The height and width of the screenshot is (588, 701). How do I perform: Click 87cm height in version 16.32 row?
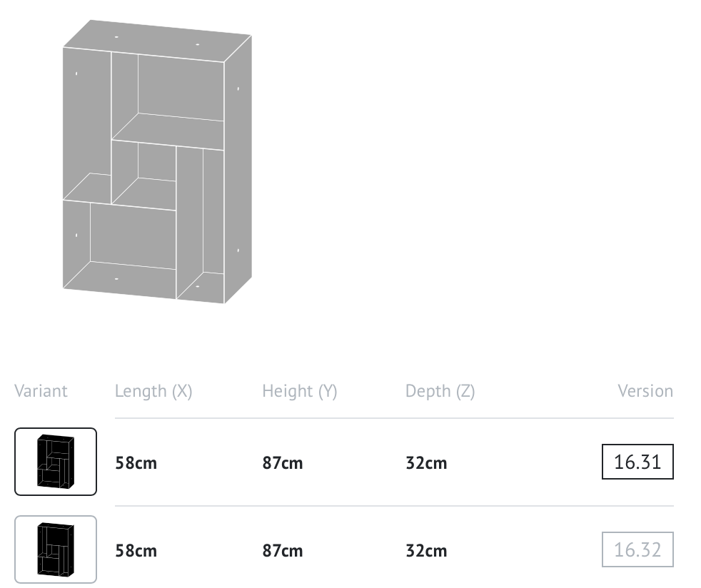tap(283, 551)
